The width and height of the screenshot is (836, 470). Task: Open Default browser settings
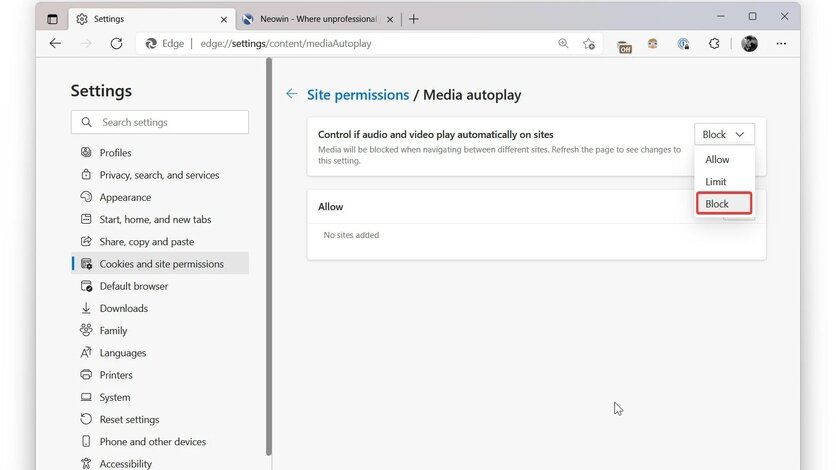(x=160, y=286)
